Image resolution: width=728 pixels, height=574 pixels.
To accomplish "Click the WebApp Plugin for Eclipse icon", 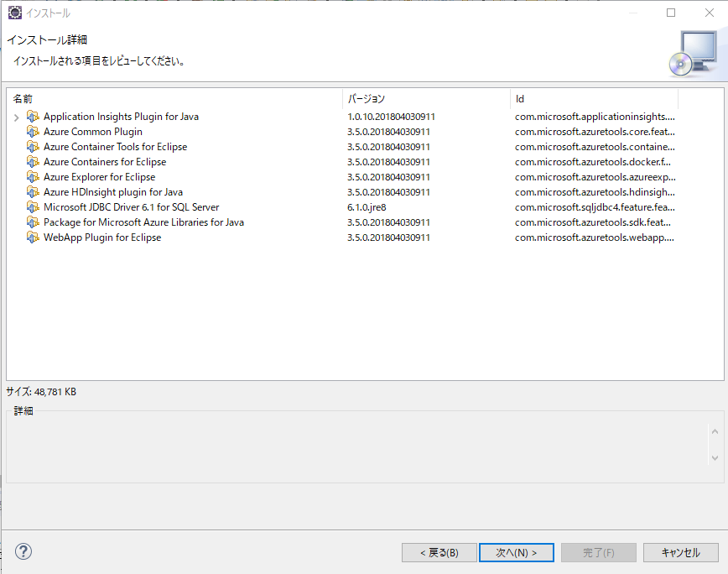I will click(x=33, y=237).
